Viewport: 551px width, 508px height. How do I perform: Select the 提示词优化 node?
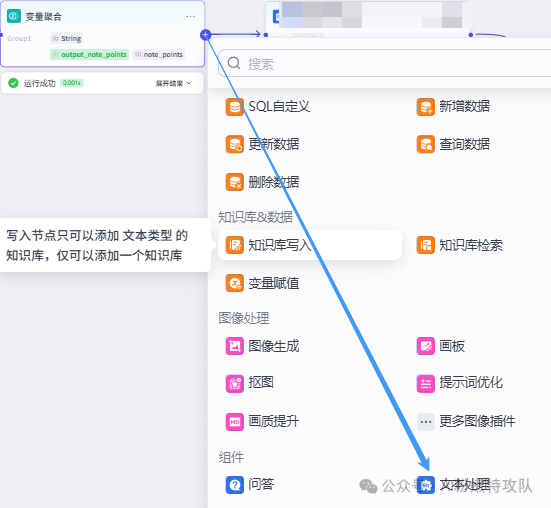[x=460, y=383]
